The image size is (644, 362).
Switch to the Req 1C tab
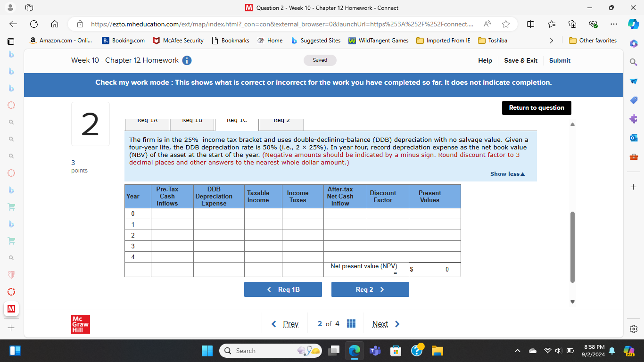point(237,120)
